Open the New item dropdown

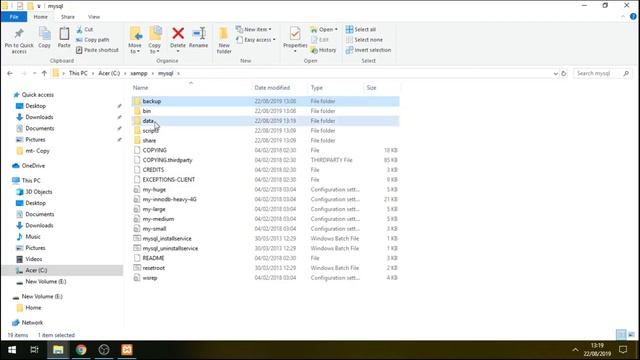[254, 29]
